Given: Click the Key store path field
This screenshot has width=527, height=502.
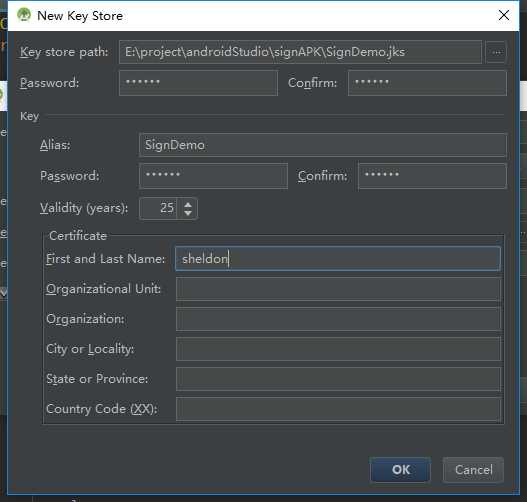Looking at the screenshot, I should click(x=300, y=52).
